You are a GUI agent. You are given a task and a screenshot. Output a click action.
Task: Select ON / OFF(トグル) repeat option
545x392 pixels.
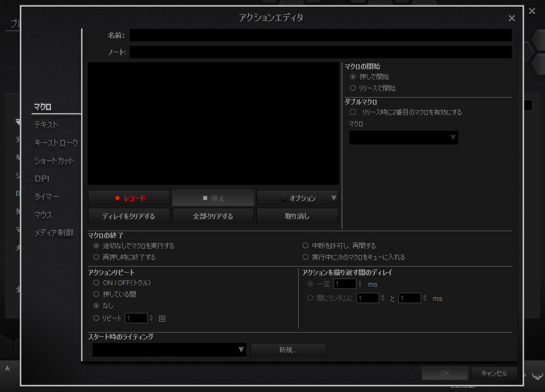tap(96, 283)
